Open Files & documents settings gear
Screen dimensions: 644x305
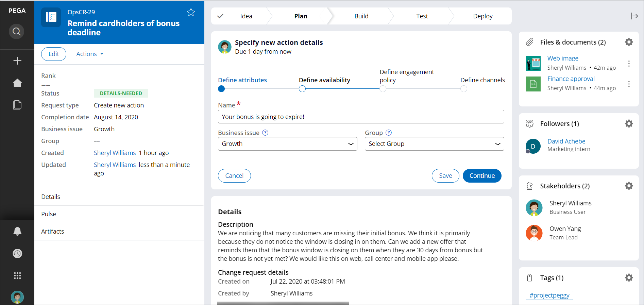(629, 42)
